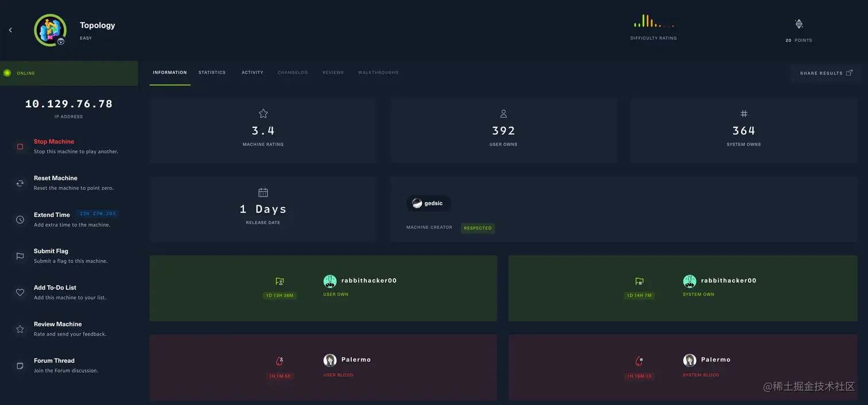The width and height of the screenshot is (868, 405).
Task: Click the system blood drop icon
Action: click(x=639, y=360)
